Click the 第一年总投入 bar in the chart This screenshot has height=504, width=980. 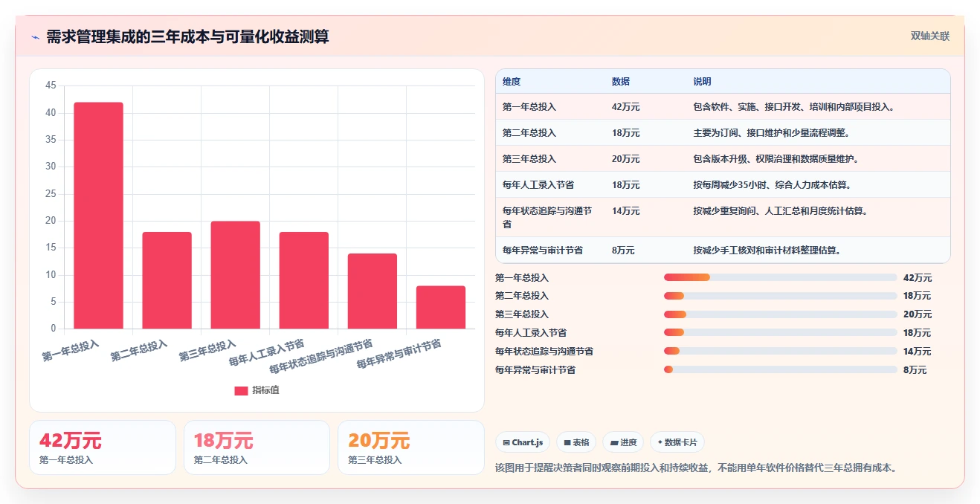[98, 216]
